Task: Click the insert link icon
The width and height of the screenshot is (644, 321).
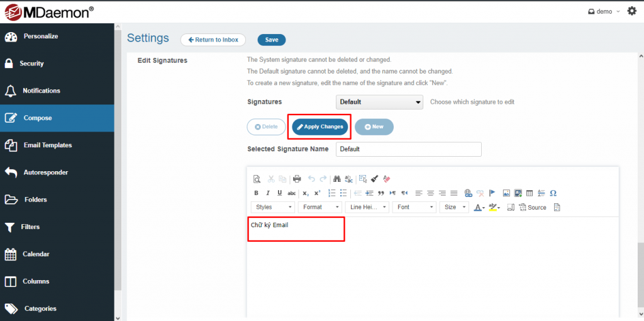Action: [x=468, y=193]
